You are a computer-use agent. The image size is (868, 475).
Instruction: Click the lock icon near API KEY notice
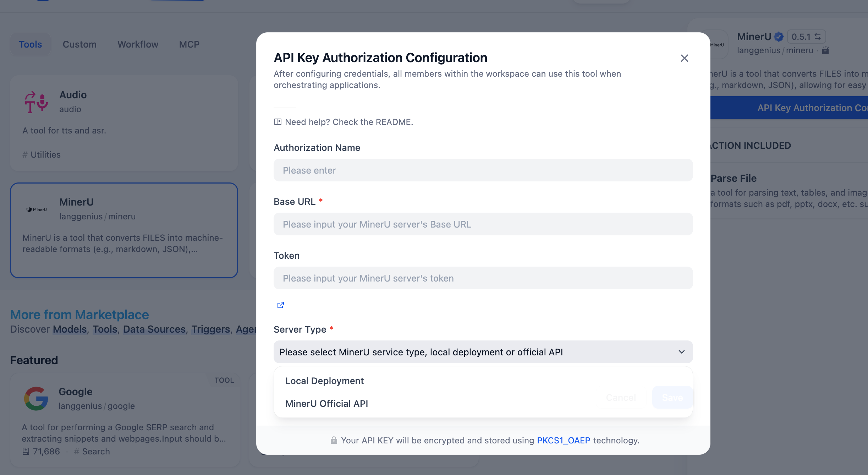pos(334,440)
